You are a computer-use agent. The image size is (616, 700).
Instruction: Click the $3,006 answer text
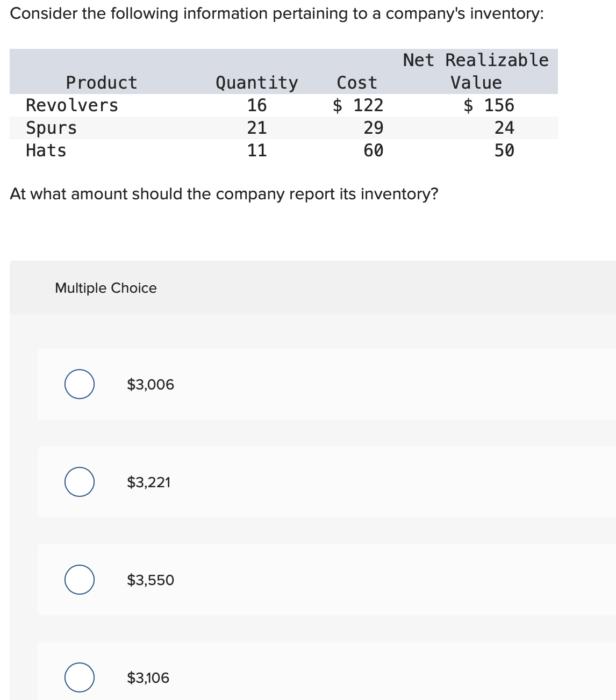pos(151,385)
